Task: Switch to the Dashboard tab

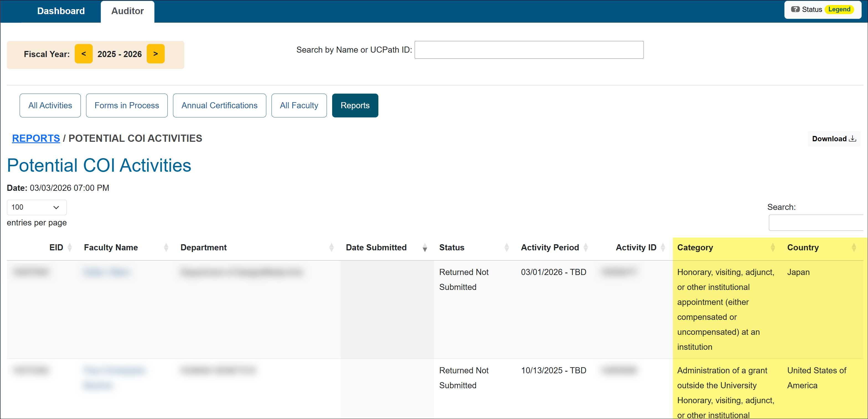Action: coord(61,11)
